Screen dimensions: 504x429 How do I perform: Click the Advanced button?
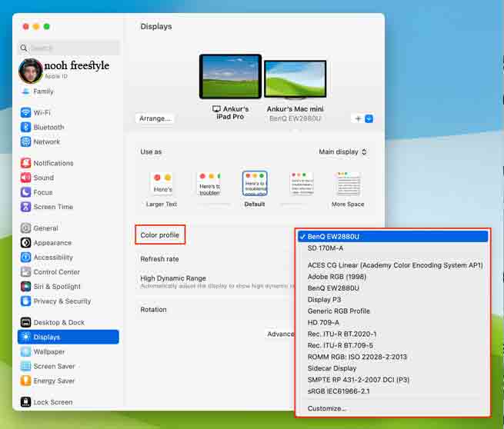pyautogui.click(x=280, y=334)
